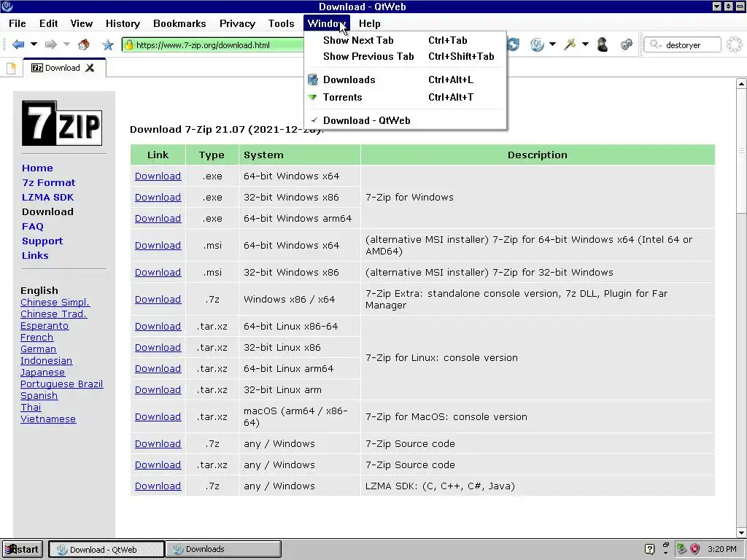This screenshot has height=560, width=747.
Task: Click the dark figure privacy icon
Action: (603, 44)
